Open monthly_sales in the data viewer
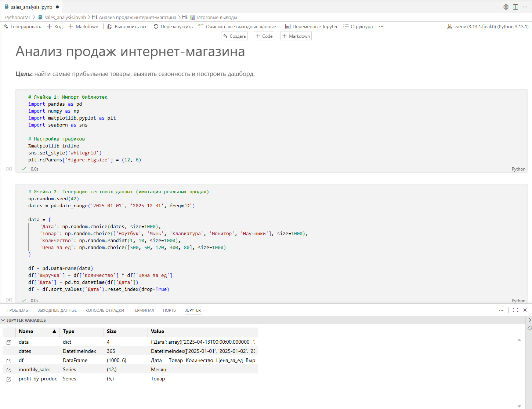This screenshot has width=532, height=409. pos(9,370)
